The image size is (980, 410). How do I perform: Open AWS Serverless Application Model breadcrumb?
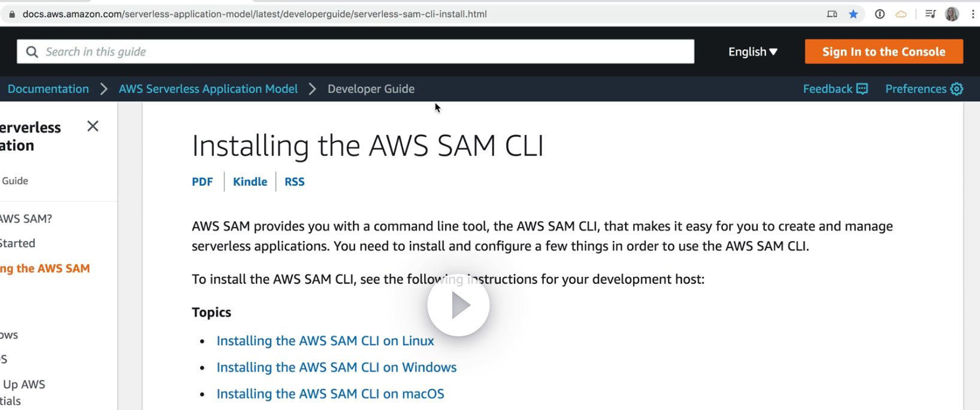pos(208,89)
